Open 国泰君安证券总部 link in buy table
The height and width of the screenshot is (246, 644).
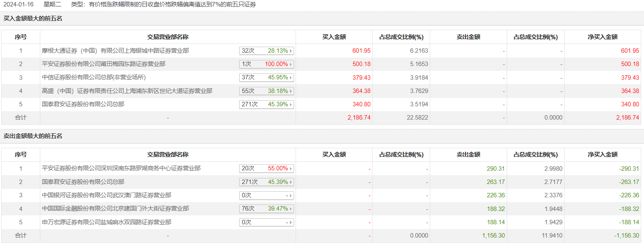coord(83,104)
